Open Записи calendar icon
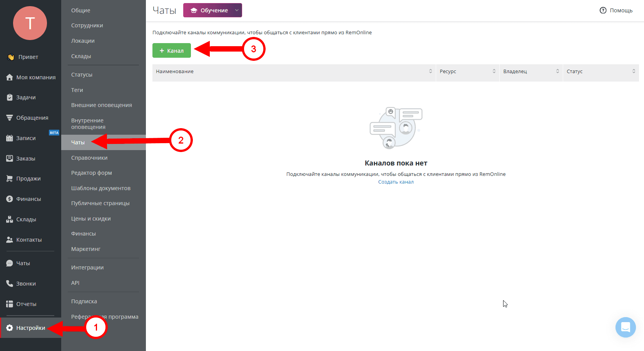Screen dimensions: 644x351 pos(10,138)
